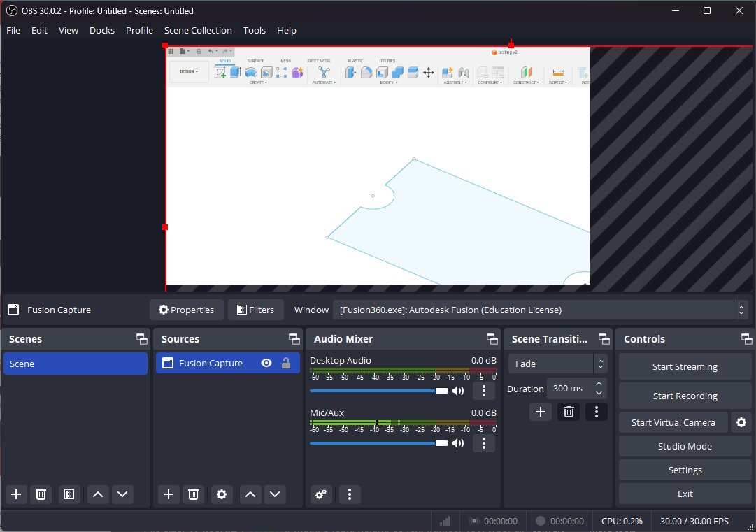Screen dimensions: 756x532
Task: Mute Desktop Audio speaker icon
Action: coord(458,391)
